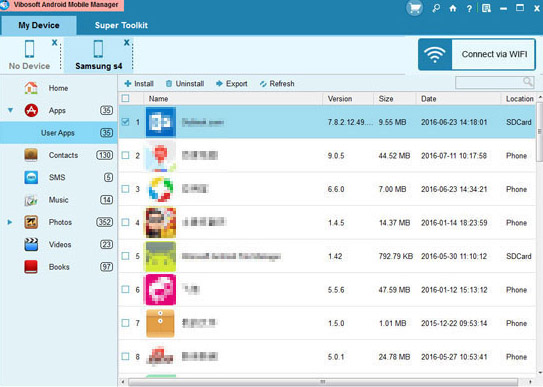Toggle the select-all checkbox in header
543x387 pixels.
tap(125, 98)
